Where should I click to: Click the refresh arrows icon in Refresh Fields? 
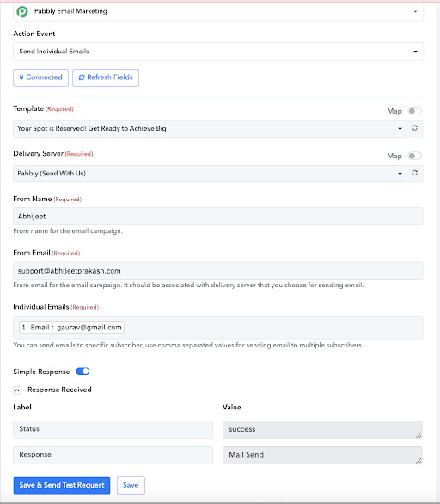pos(82,77)
